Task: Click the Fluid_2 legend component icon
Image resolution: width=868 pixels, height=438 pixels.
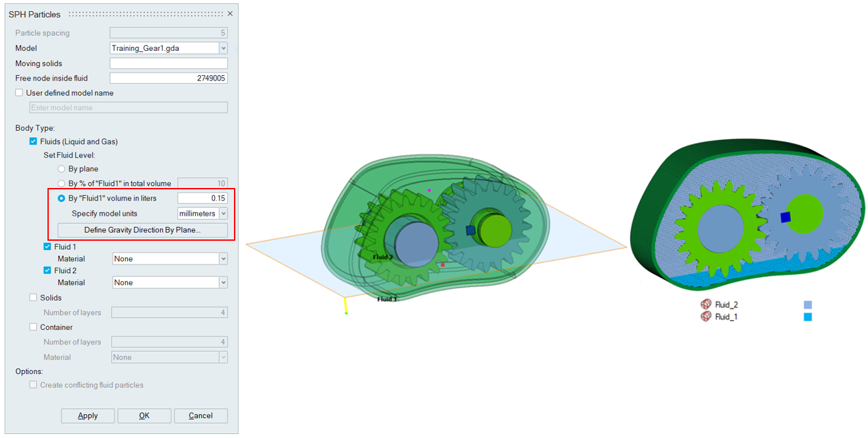Action: (x=706, y=305)
